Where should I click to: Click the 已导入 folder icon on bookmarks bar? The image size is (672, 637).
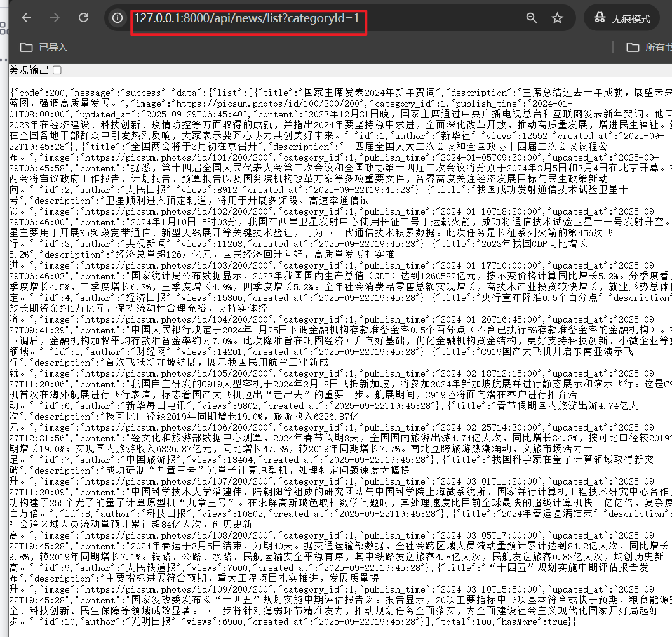[25, 46]
